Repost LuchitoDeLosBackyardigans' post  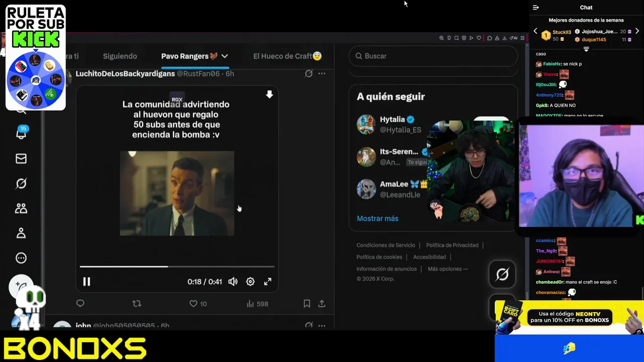click(x=136, y=303)
